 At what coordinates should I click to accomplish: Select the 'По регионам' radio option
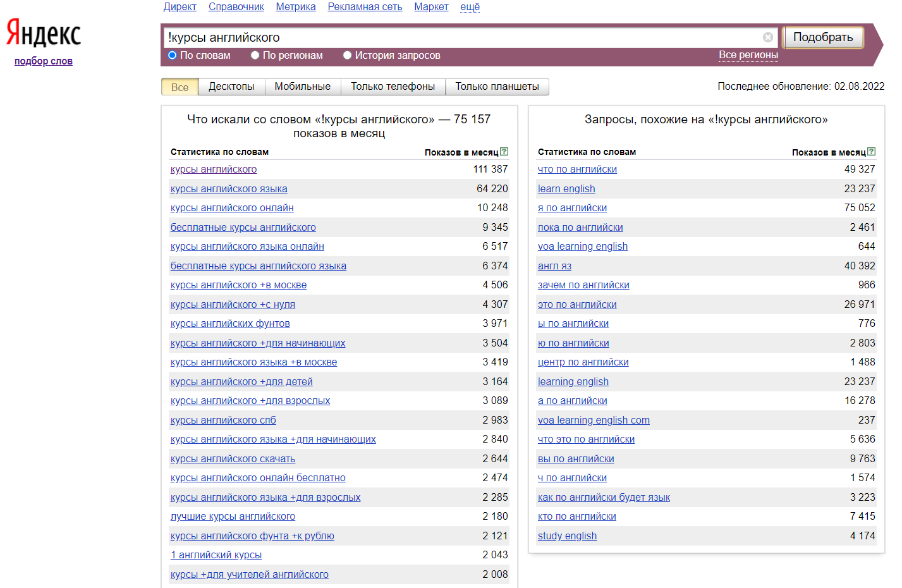tap(255, 56)
